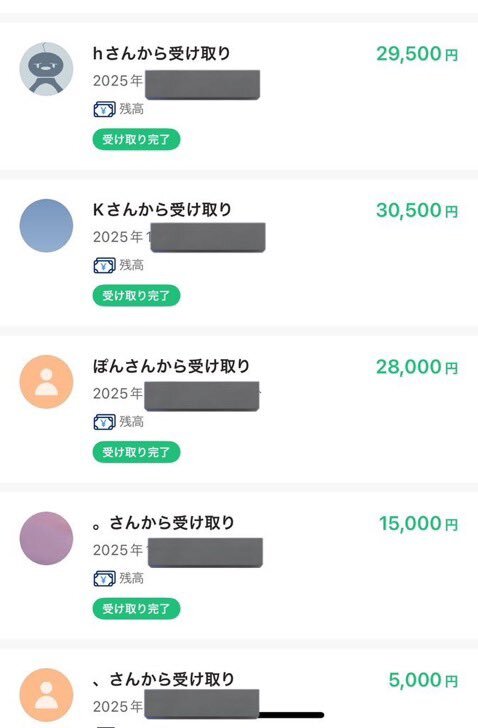The image size is (478, 728).
Task: Tap 受け取り完了 badge under Kさん transaction
Action: pyautogui.click(x=136, y=295)
